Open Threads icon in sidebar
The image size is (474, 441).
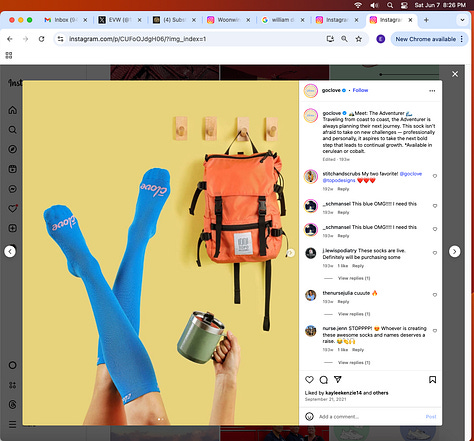point(13,405)
